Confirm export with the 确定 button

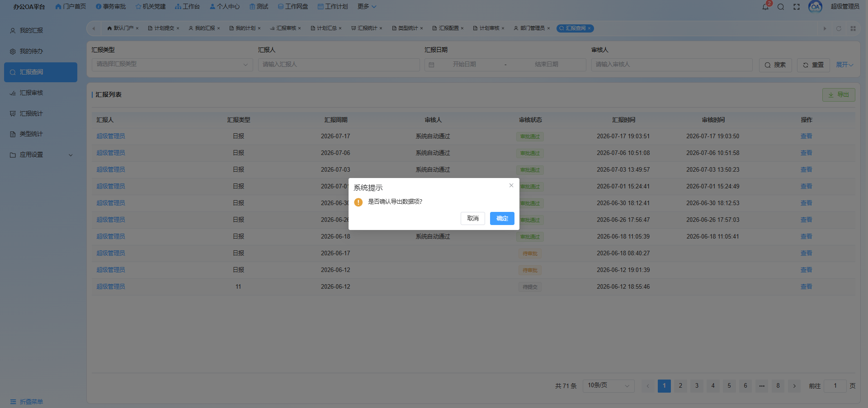(502, 218)
